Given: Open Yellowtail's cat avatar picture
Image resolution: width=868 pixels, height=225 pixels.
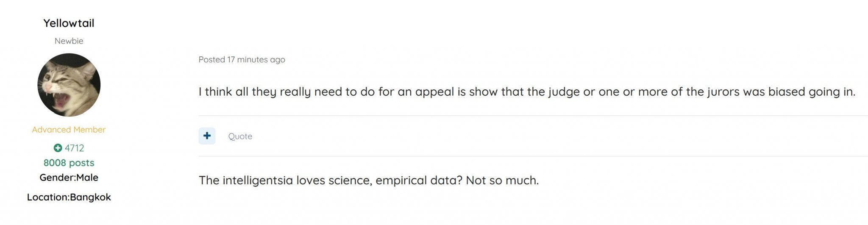Looking at the screenshot, I should tap(69, 85).
